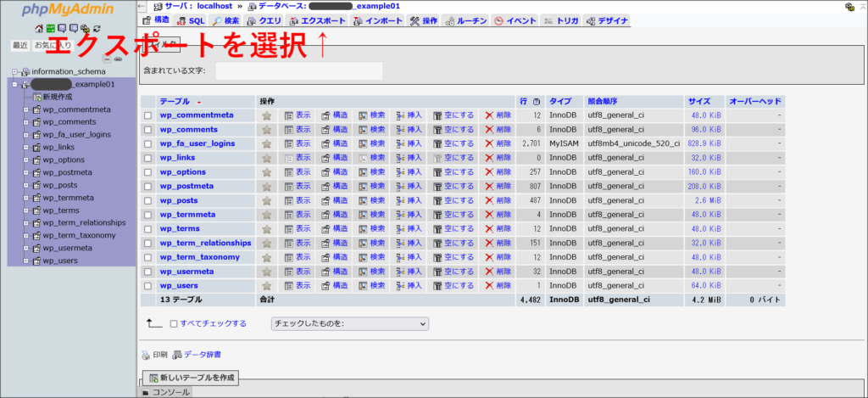Collapse the _example01 database node

[x=15, y=84]
